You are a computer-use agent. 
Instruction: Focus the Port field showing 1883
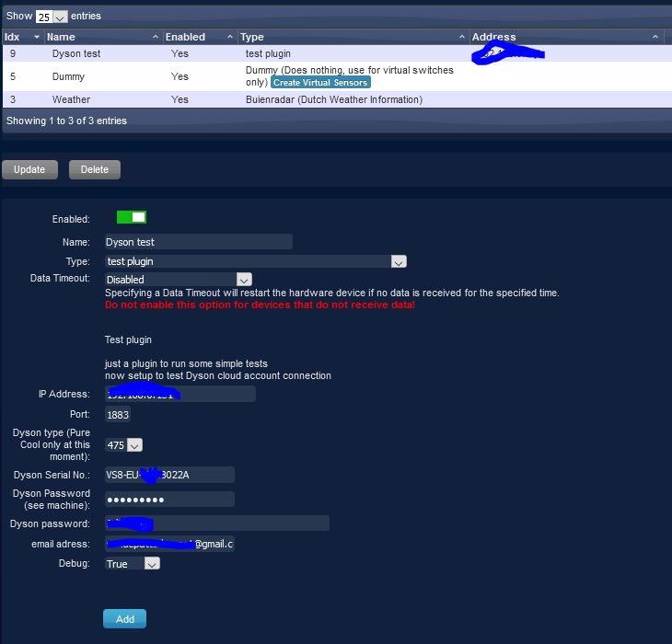(118, 415)
